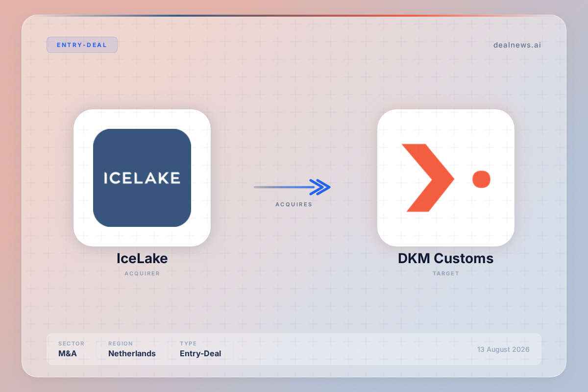
Task: Click the SECTOR heading label
Action: [72, 343]
